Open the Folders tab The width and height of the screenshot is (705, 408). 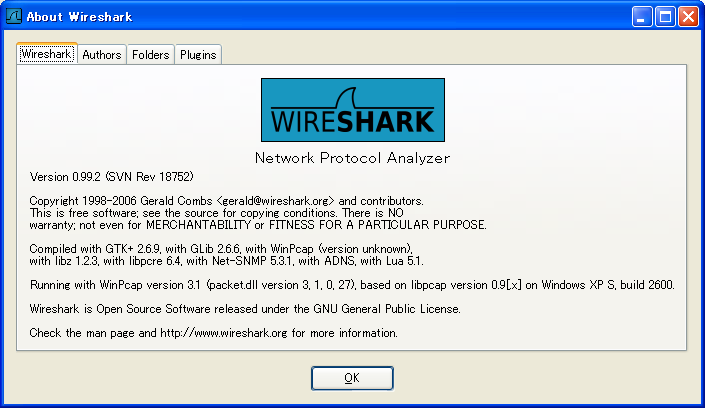(151, 54)
